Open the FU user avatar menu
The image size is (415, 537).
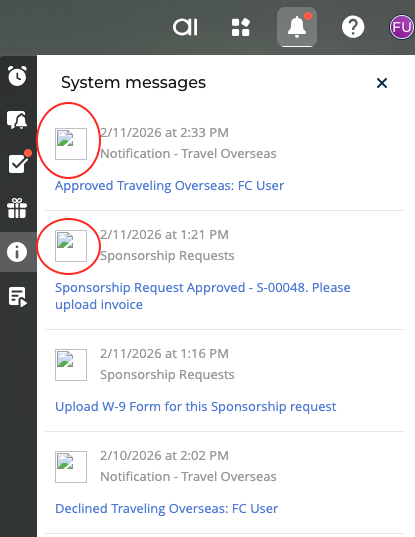click(401, 27)
